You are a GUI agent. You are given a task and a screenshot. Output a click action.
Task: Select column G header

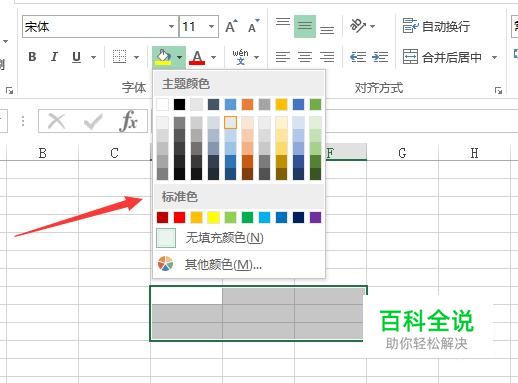coord(402,153)
